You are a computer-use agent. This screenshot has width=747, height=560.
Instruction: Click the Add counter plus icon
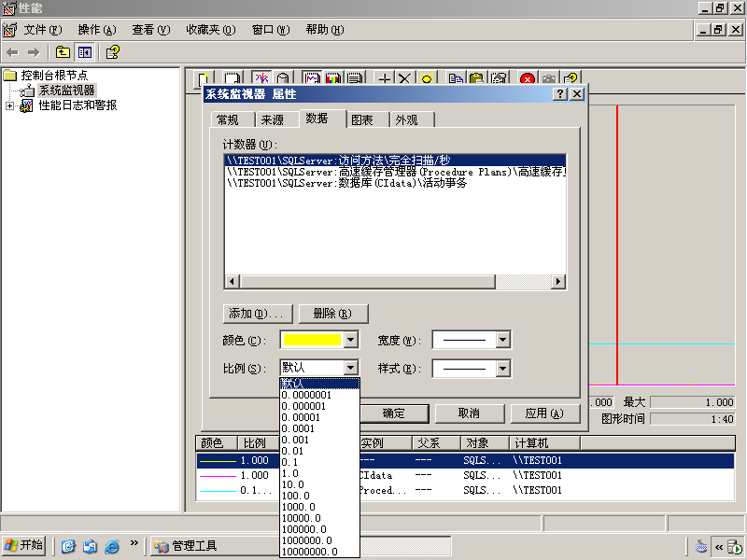385,78
